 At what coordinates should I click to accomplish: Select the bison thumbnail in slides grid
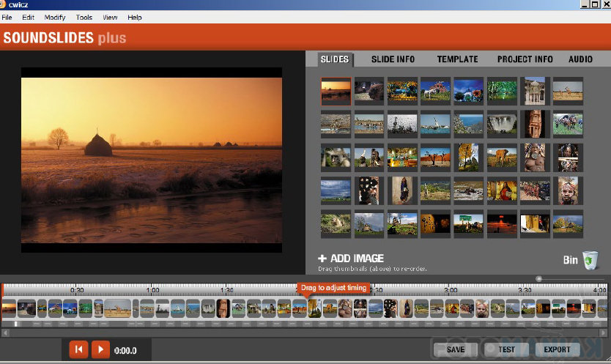(369, 92)
